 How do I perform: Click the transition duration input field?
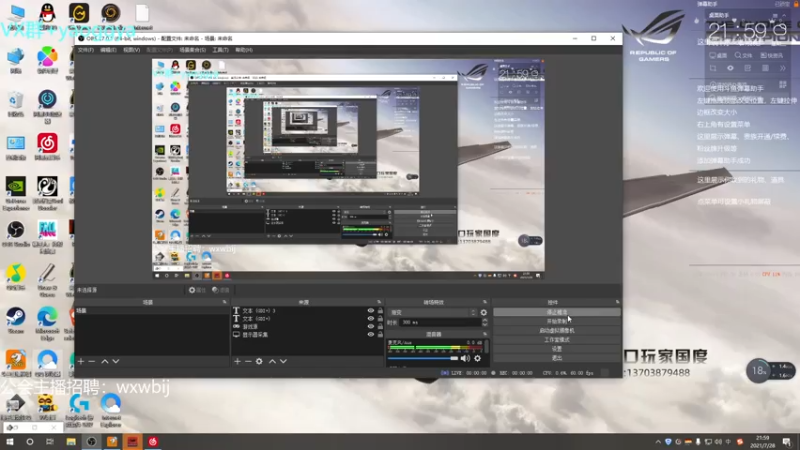pyautogui.click(x=440, y=322)
